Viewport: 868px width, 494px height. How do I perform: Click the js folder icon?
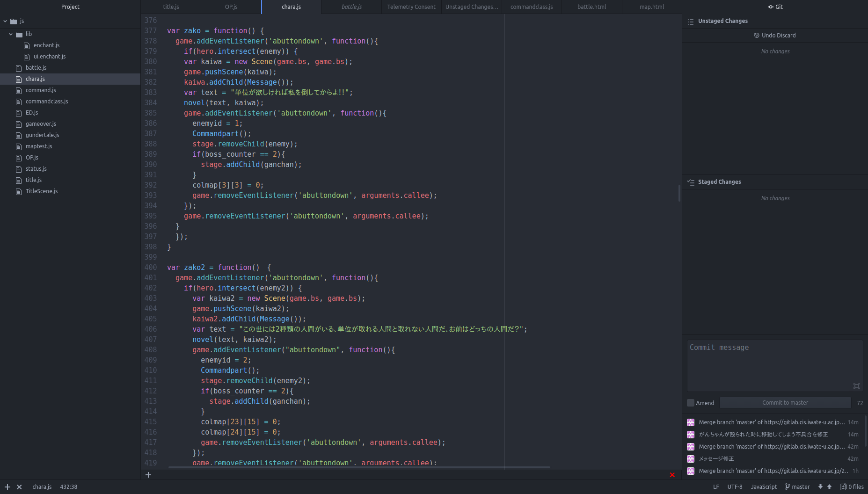[14, 21]
